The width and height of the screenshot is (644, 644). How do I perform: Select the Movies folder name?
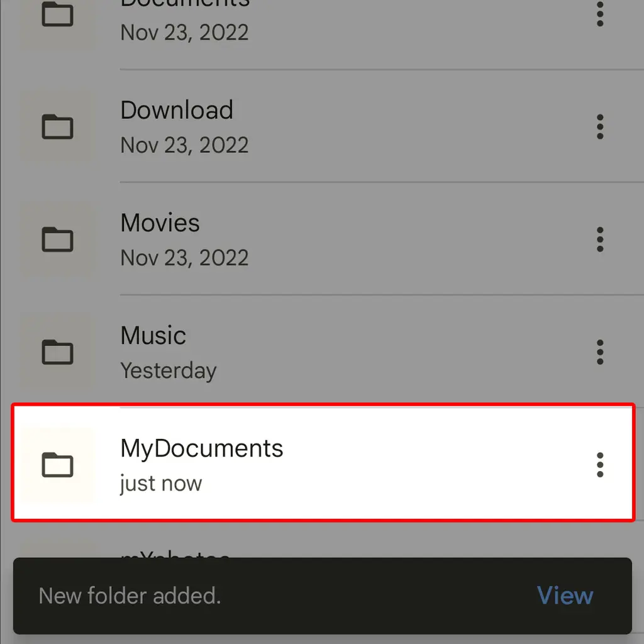[x=160, y=223]
